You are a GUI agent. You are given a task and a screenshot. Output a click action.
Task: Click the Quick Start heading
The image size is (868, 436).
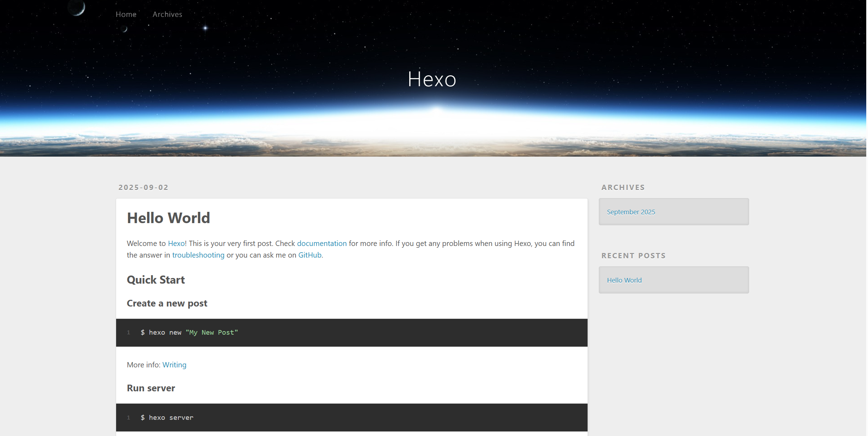156,280
